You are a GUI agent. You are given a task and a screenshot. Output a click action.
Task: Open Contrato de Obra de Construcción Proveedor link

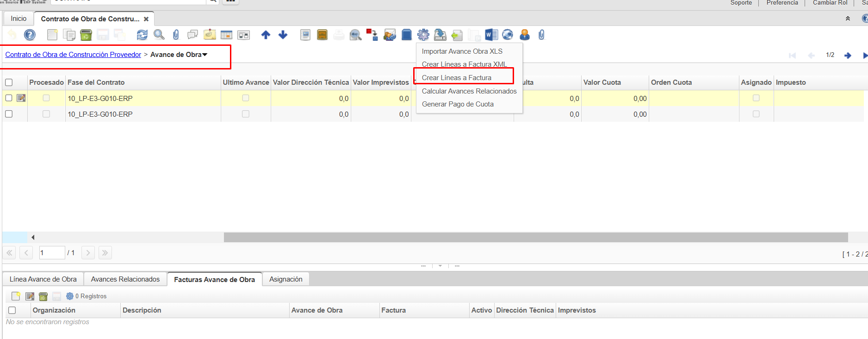[x=73, y=55]
